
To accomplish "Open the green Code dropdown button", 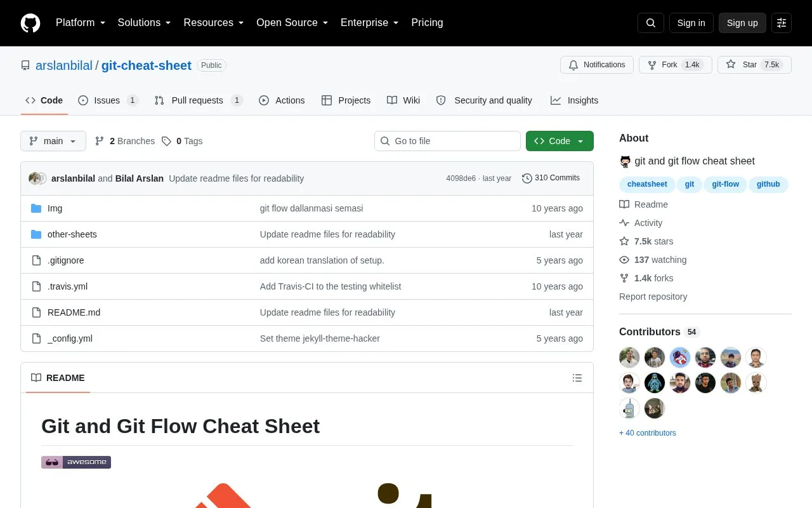I will (560, 141).
